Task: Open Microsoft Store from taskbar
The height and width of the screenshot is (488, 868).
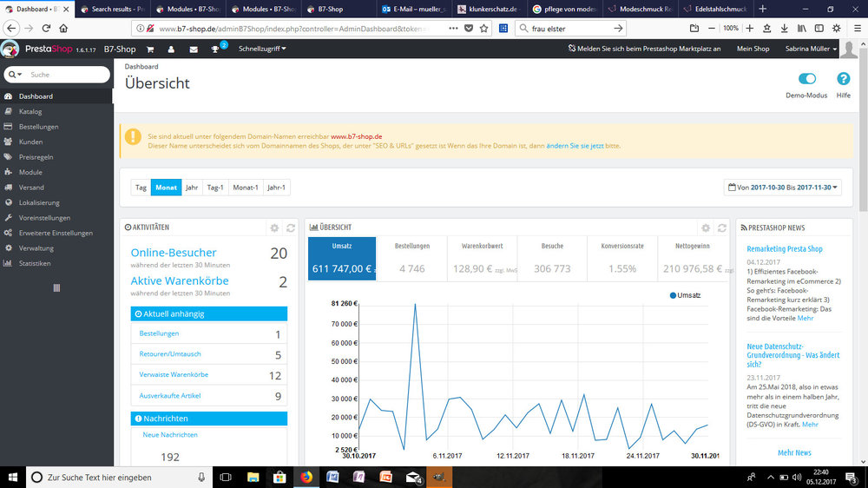Action: click(x=279, y=477)
